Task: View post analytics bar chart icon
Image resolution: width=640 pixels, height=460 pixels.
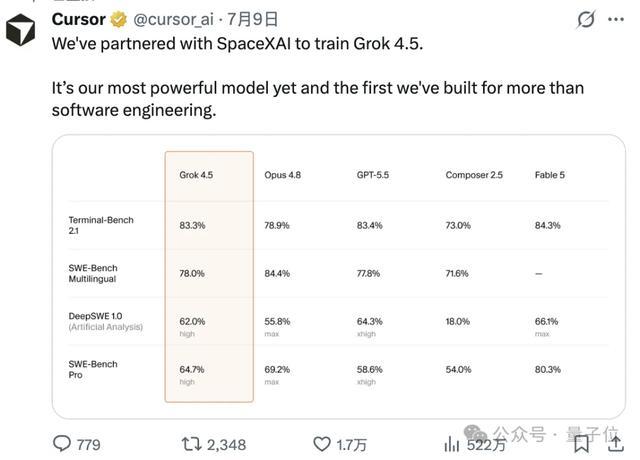Action: click(x=451, y=444)
